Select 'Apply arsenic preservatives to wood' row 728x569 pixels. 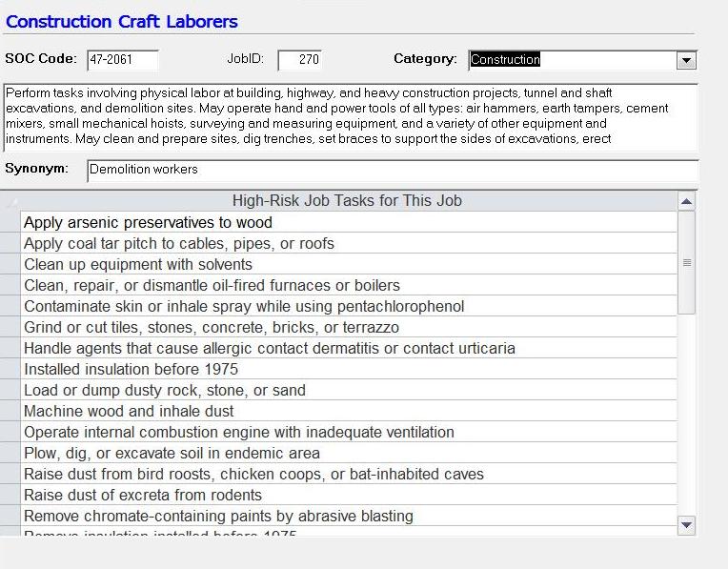(348, 223)
